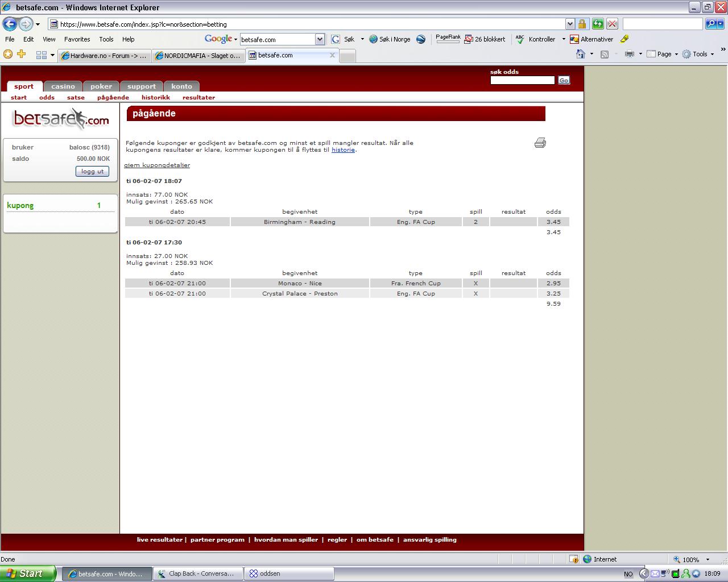
Task: Click the Live Search magnifier button
Action: coord(710,24)
